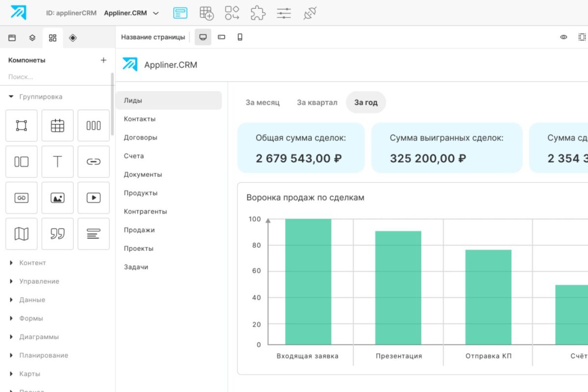588x392 pixels.
Task: Open the plug connections icon
Action: tap(310, 13)
